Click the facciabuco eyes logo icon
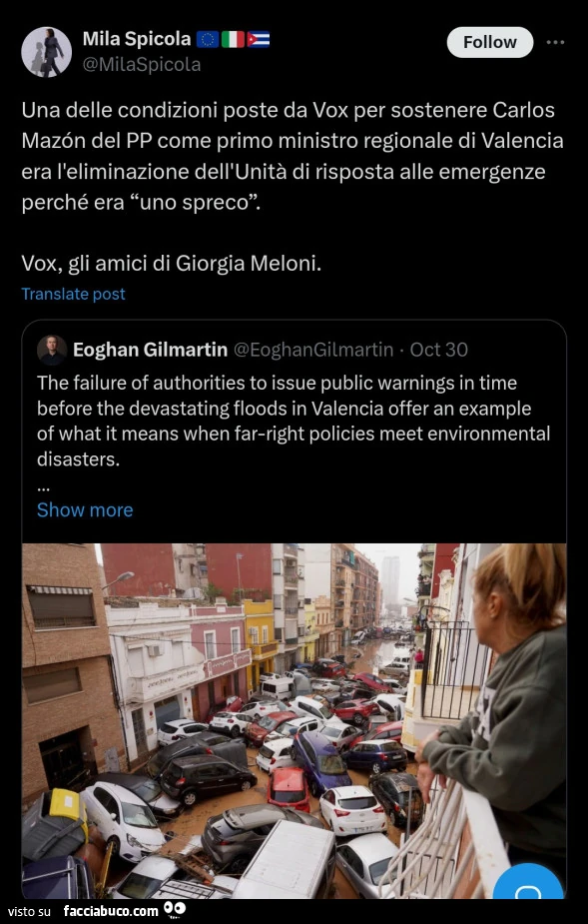Image resolution: width=588 pixels, height=924 pixels. (175, 909)
